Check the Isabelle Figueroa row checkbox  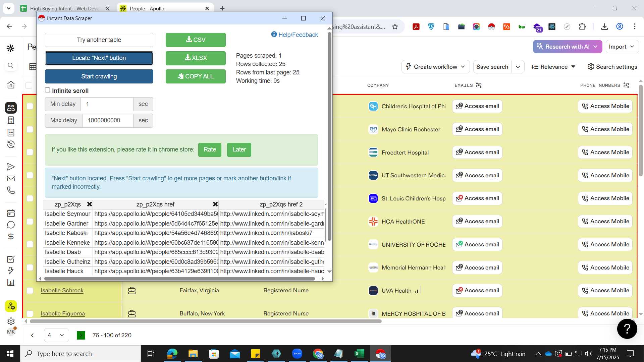pos(30,314)
